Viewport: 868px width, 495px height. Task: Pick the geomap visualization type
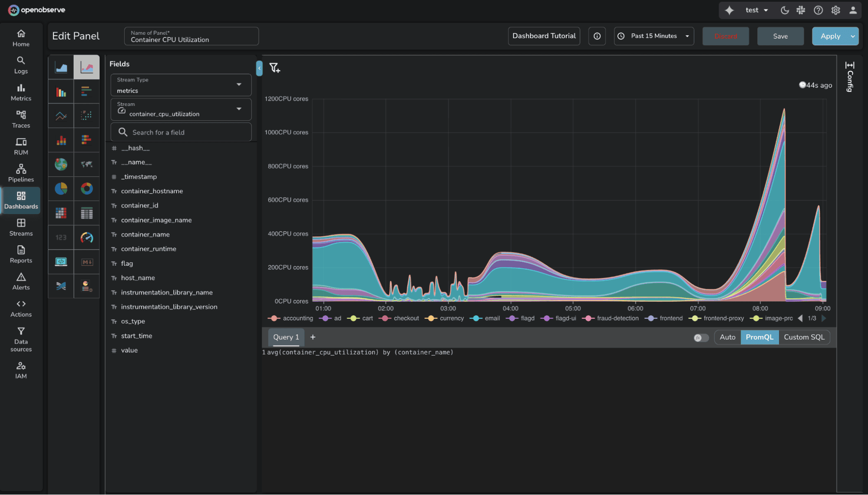pos(61,165)
